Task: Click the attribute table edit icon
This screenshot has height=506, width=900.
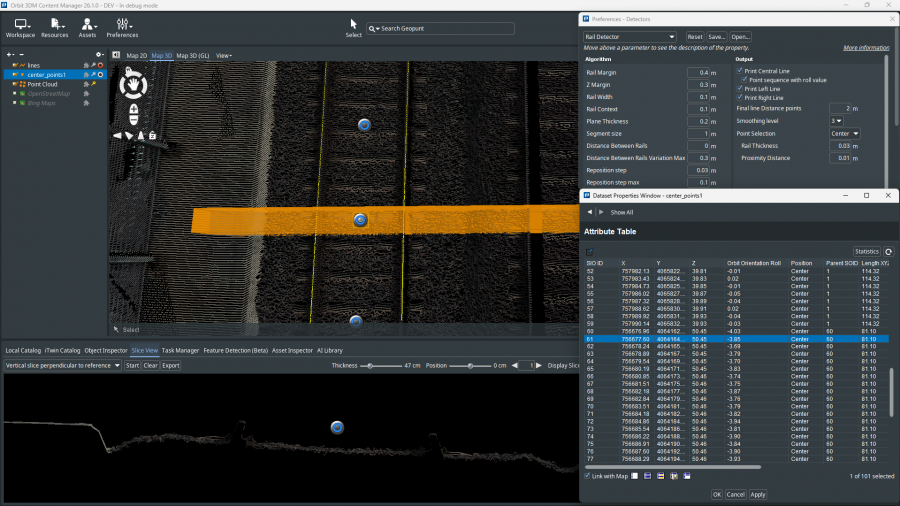Action: (x=589, y=251)
